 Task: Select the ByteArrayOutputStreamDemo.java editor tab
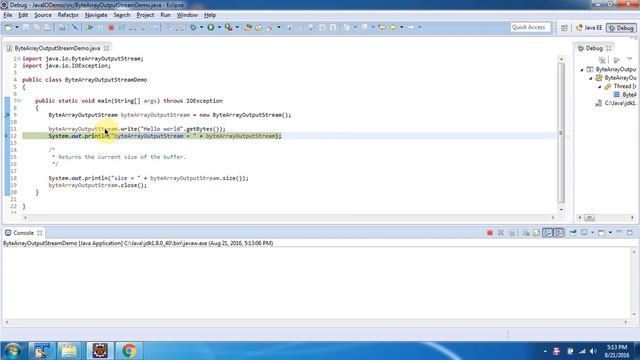pyautogui.click(x=57, y=48)
